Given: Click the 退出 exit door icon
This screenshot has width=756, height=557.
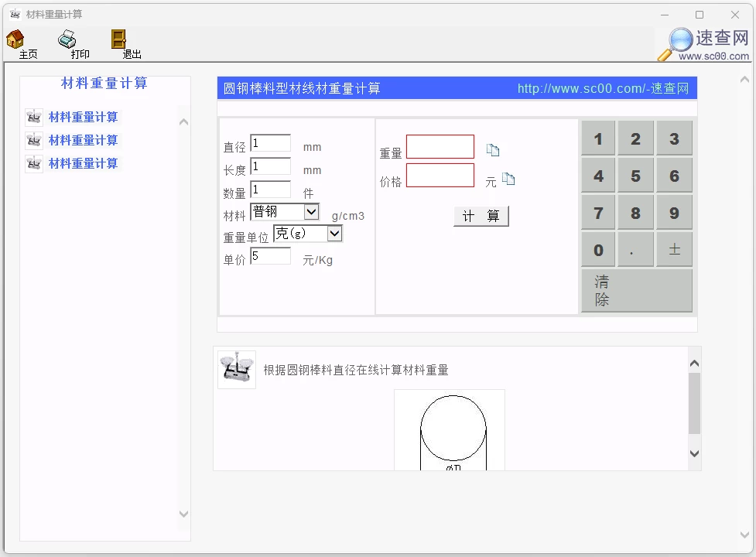Looking at the screenshot, I should point(118,39).
